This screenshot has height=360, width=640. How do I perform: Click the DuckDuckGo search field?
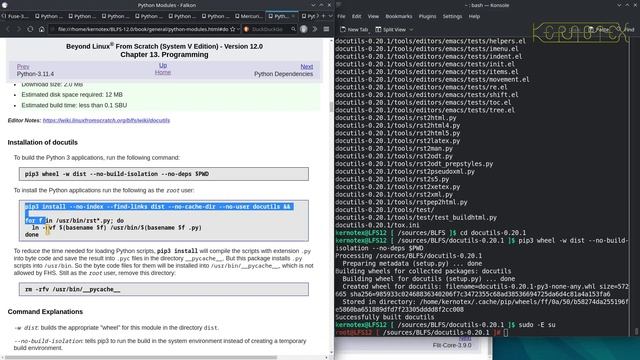pos(269,29)
